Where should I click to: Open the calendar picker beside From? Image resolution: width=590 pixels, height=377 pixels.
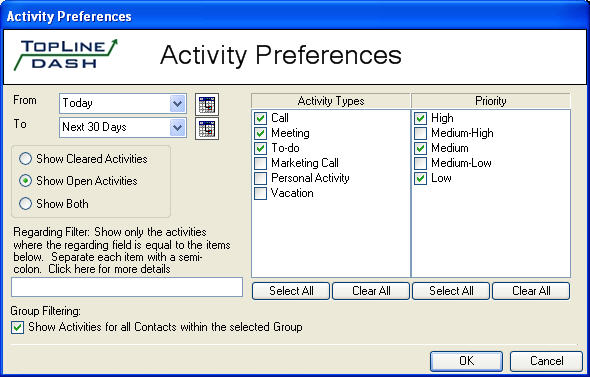207,104
